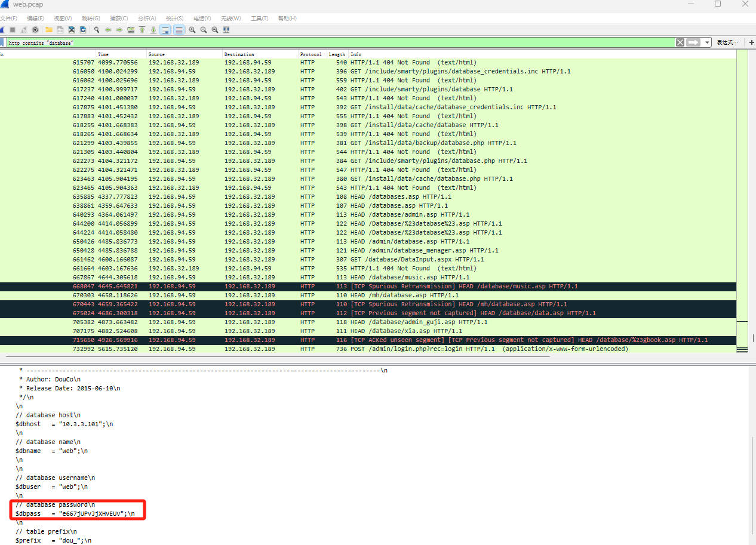756x545 pixels.
Task: Zoom in main window text
Action: (x=192, y=30)
